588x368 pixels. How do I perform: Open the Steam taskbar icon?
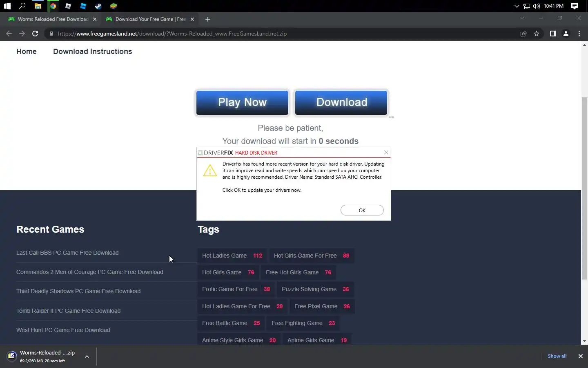click(x=98, y=6)
